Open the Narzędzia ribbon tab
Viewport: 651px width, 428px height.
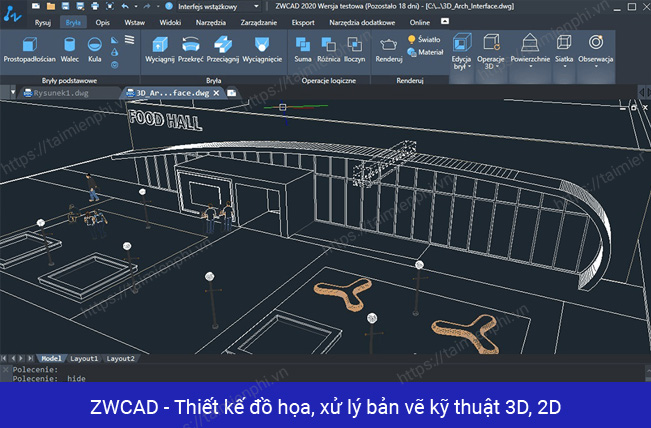coord(210,22)
